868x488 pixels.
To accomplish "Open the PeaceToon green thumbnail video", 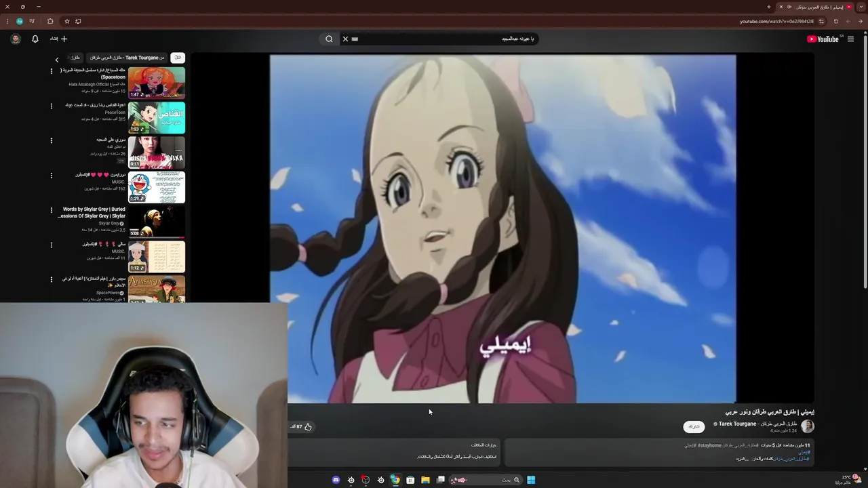I will [157, 117].
